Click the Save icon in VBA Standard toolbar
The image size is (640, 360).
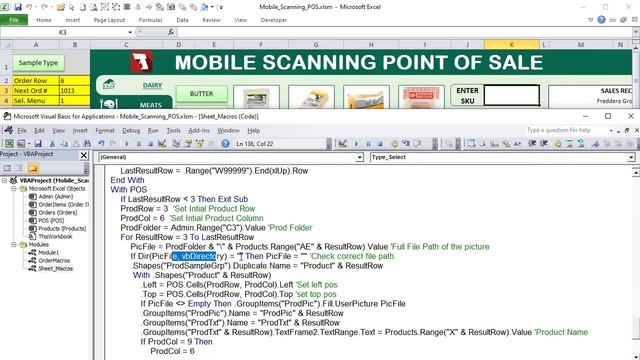38,143
